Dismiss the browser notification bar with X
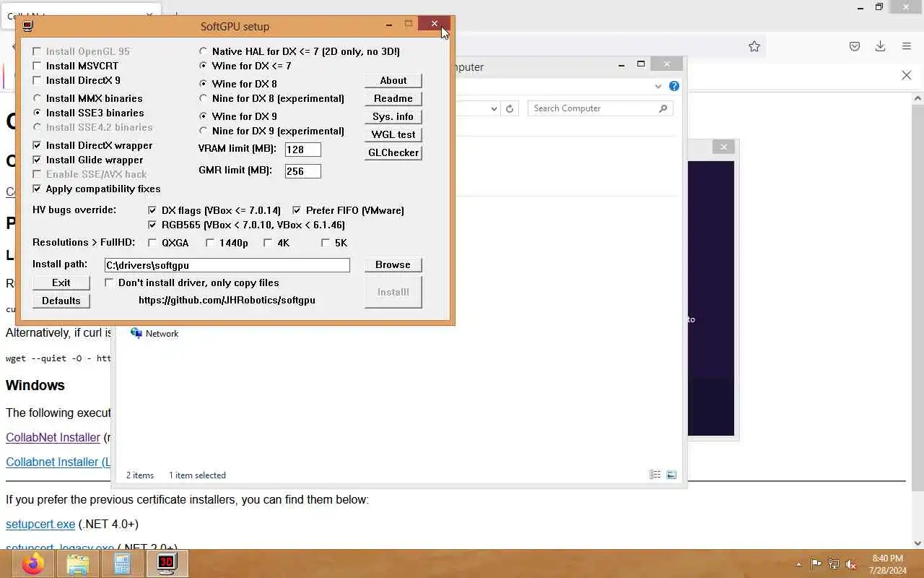The image size is (924, 578). [907, 75]
